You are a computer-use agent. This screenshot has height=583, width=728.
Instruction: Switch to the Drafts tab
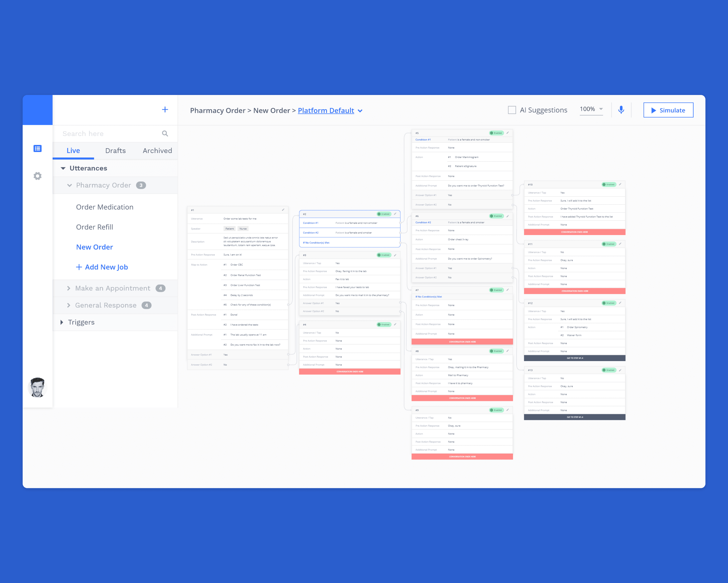point(116,151)
